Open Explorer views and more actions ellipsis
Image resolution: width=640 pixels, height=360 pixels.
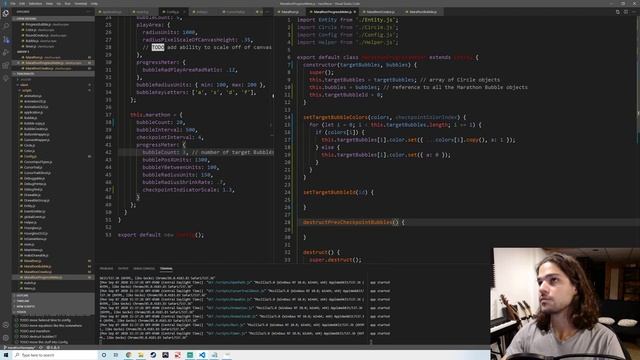89,12
